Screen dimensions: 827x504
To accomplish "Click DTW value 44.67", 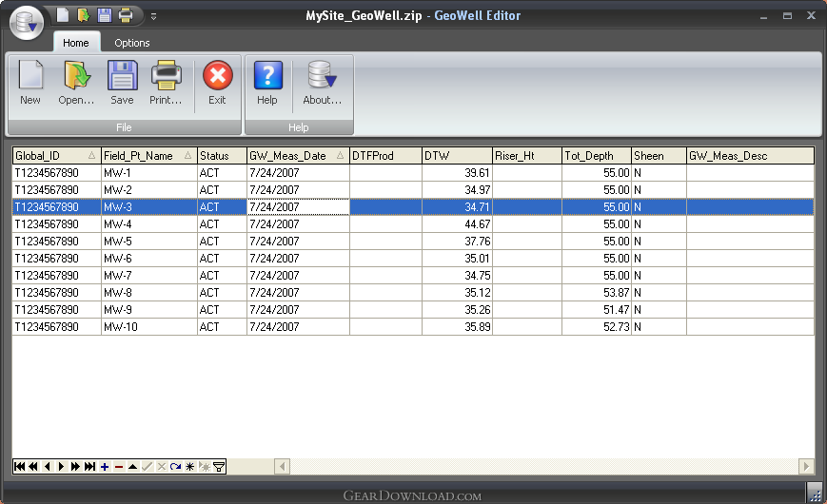I will point(457,224).
